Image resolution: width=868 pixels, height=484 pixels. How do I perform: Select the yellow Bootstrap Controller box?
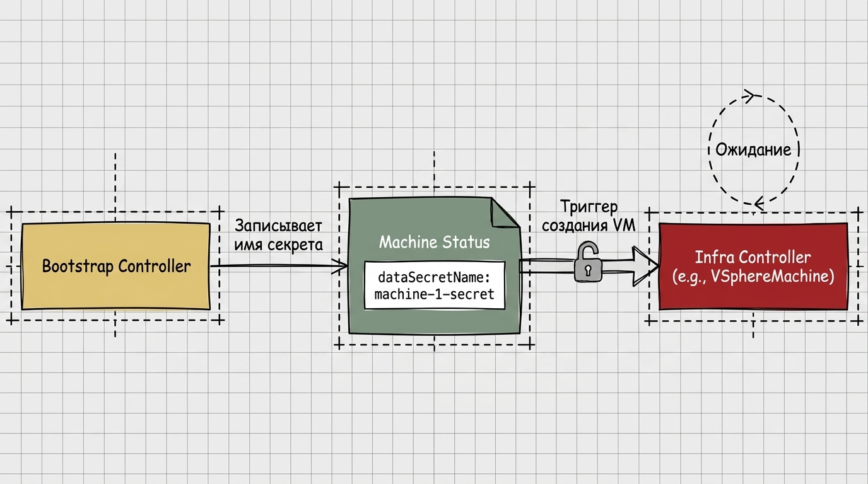115,266
